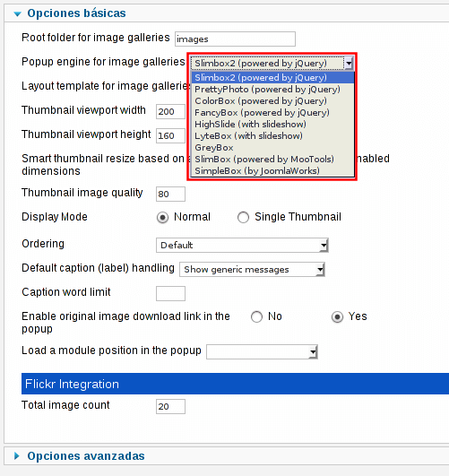Viewport: 449px width, 476px height.
Task: Open Default caption handling dropdown
Action: (x=252, y=270)
